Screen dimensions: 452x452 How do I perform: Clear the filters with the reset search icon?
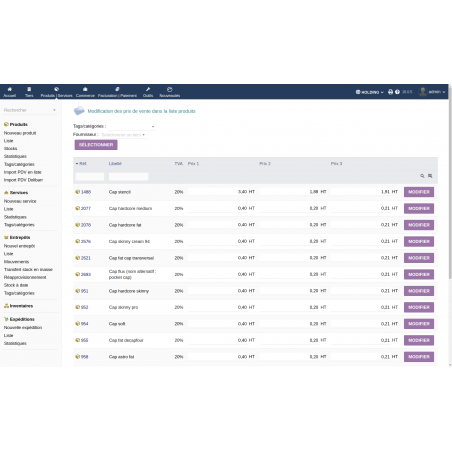(430, 176)
